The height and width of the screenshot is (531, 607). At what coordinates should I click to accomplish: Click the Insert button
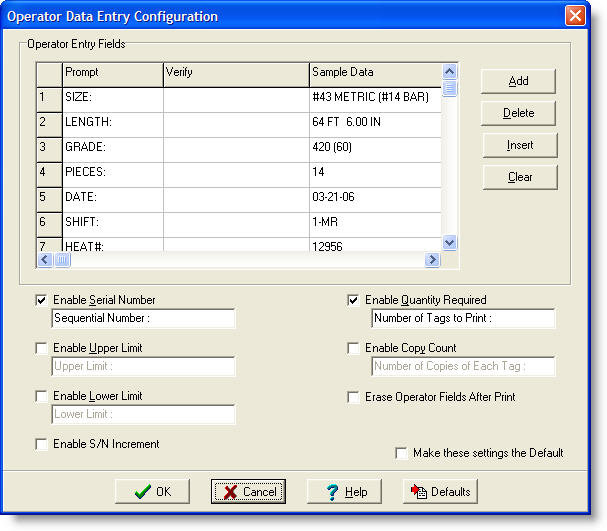pyautogui.click(x=520, y=145)
